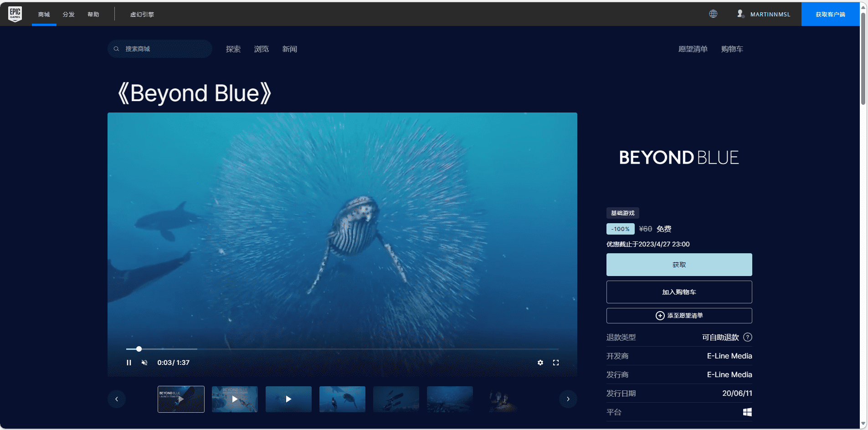This screenshot has height=430, width=868.
Task: Click 加入购物车 add to cart button
Action: pos(679,292)
